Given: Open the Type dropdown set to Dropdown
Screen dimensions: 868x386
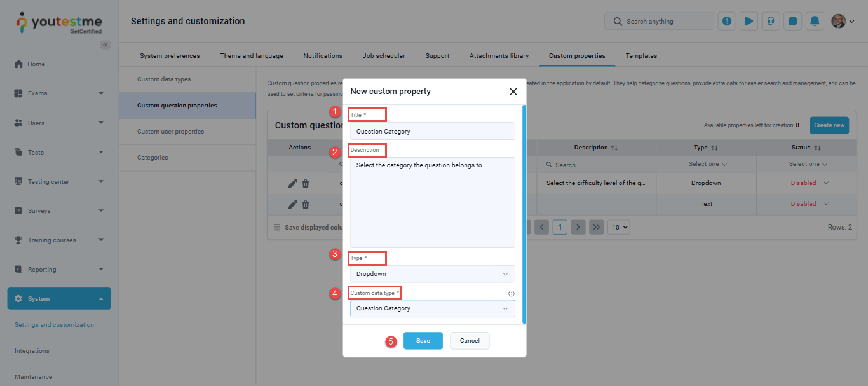Looking at the screenshot, I should click(x=432, y=274).
